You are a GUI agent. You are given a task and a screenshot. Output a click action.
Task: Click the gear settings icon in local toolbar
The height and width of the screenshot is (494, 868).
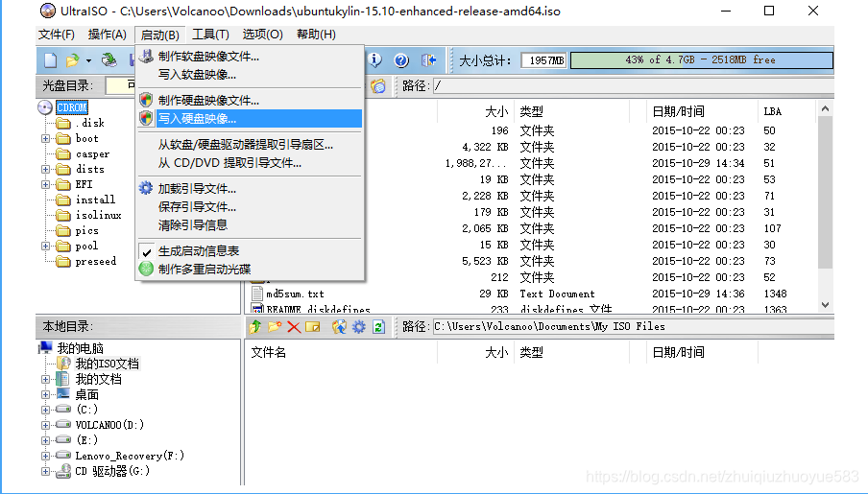[359, 327]
